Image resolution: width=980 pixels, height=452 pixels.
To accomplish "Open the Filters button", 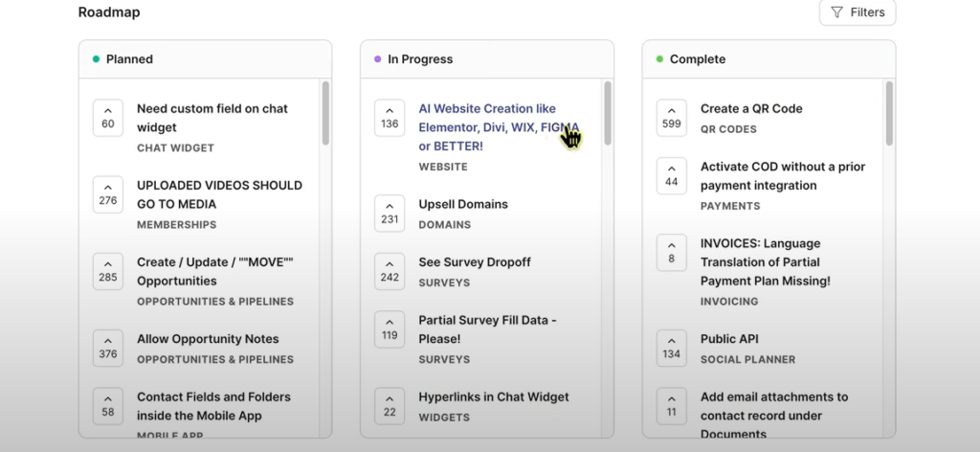I will click(x=857, y=12).
